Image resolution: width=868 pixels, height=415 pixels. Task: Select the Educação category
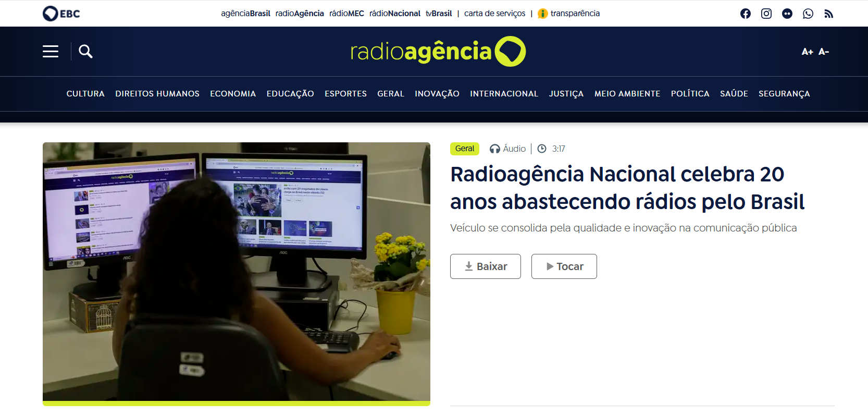pyautogui.click(x=290, y=94)
